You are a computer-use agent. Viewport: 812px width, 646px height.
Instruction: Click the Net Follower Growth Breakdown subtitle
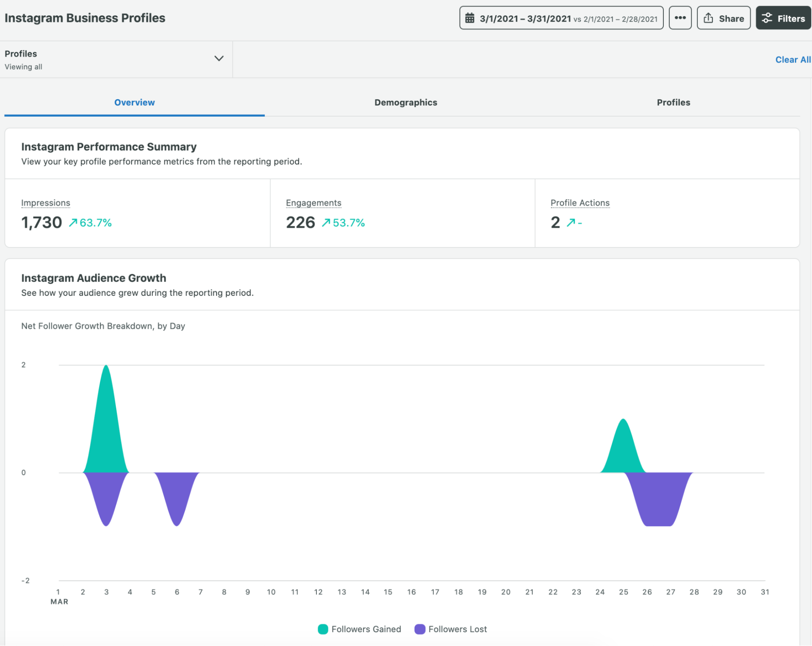coord(103,326)
